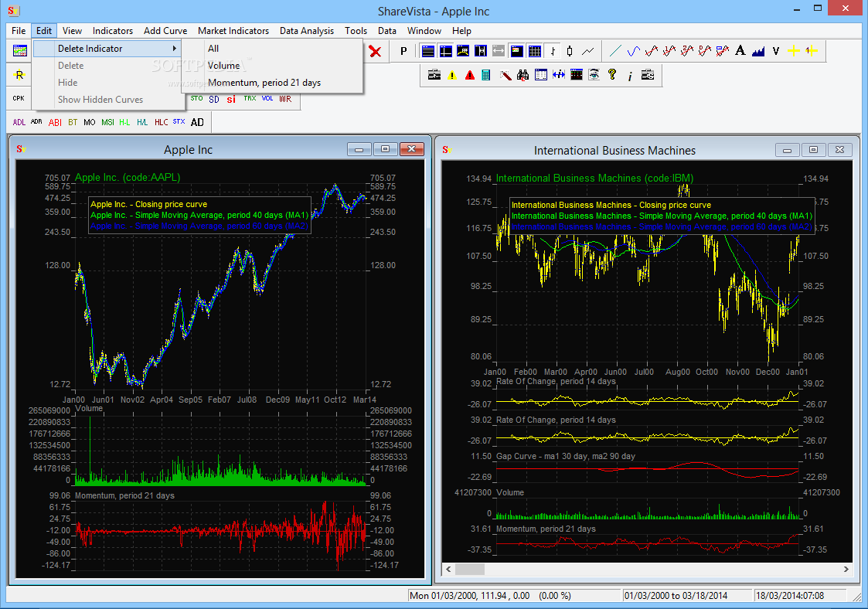Expand the Delete Indicator submenu arrow
This screenshot has height=609, width=868.
175,49
